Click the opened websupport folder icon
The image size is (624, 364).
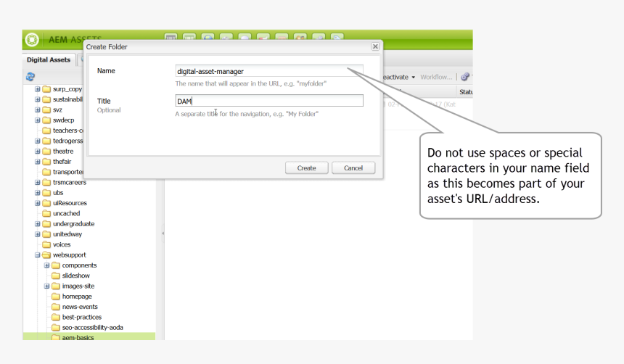46,255
